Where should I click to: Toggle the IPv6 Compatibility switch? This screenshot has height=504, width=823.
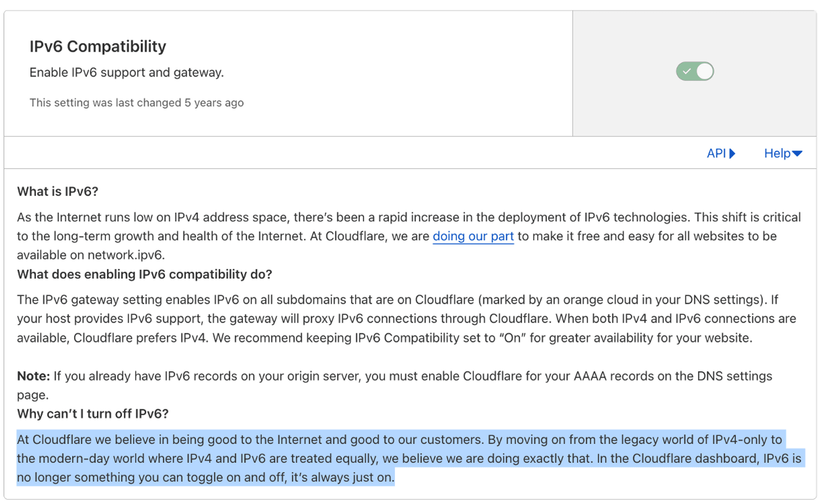[x=695, y=71]
